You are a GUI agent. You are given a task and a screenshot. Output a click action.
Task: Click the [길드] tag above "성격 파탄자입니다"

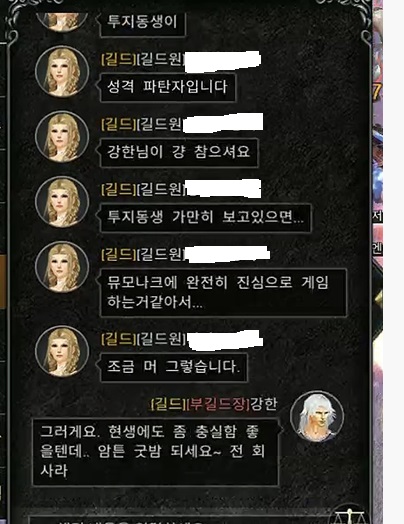click(x=119, y=60)
